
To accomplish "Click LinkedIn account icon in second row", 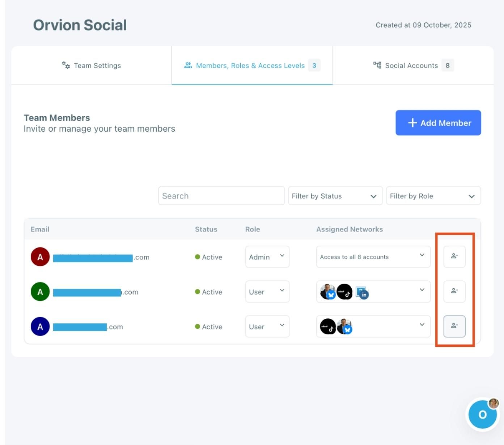I will tap(362, 292).
